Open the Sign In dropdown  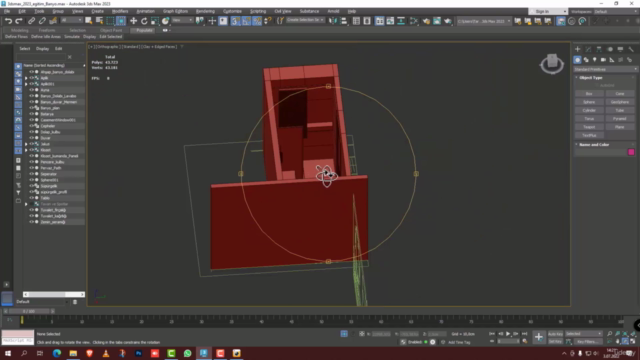[548, 11]
